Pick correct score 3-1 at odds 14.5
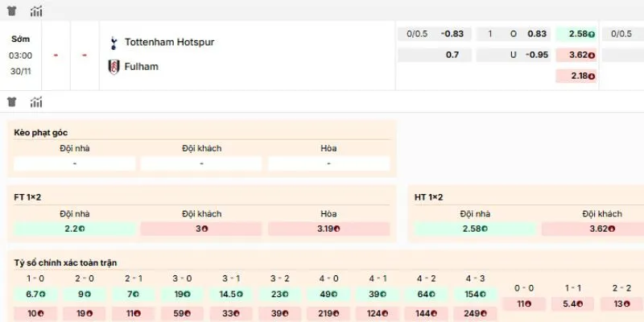 click(x=231, y=295)
